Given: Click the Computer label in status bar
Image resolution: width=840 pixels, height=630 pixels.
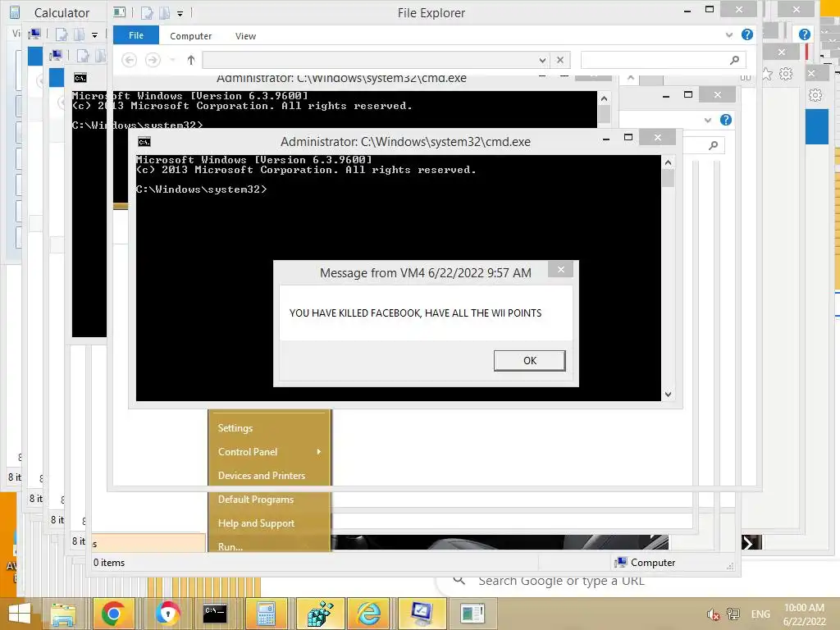Looking at the screenshot, I should [652, 563].
